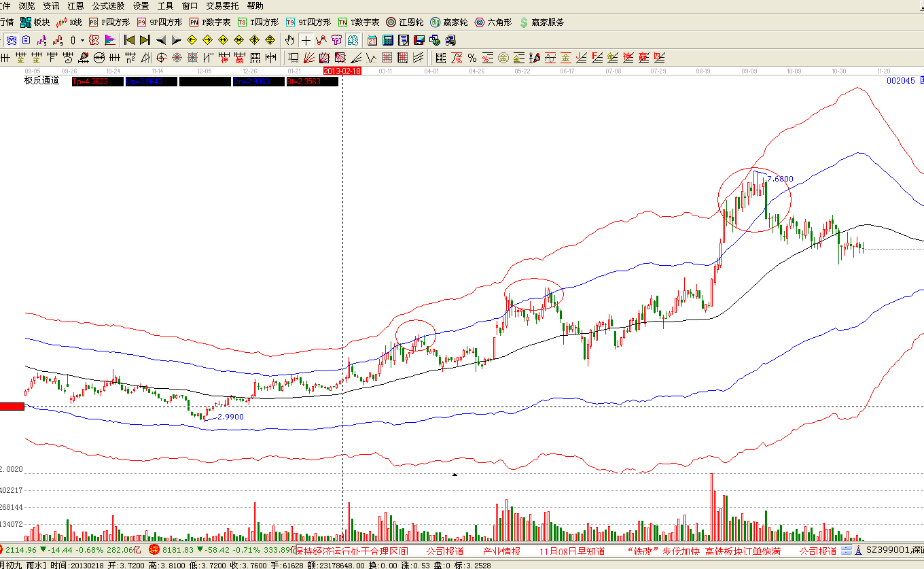Click the red price marker on left axis
Image resolution: width=924 pixels, height=569 pixels.
point(12,407)
